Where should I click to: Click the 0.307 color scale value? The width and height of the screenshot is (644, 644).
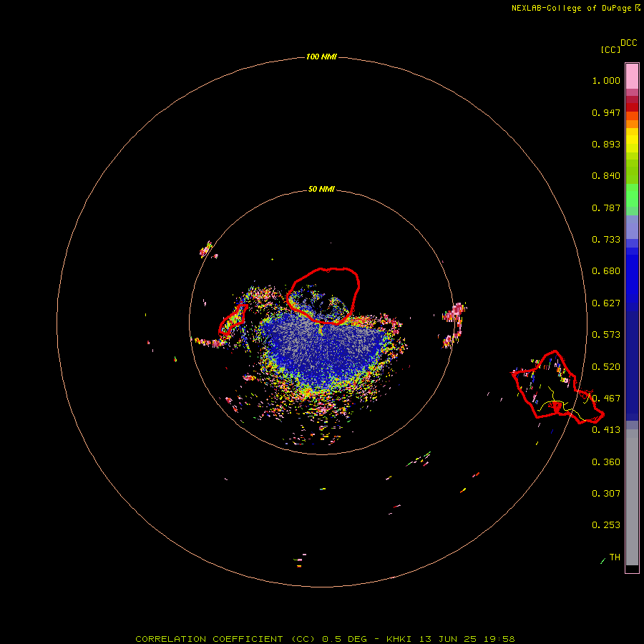click(606, 494)
